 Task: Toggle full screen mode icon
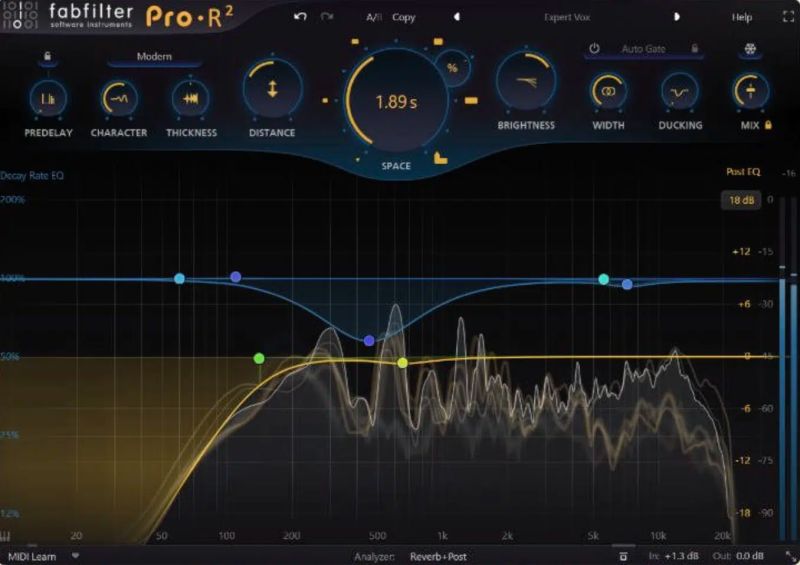coord(789,17)
